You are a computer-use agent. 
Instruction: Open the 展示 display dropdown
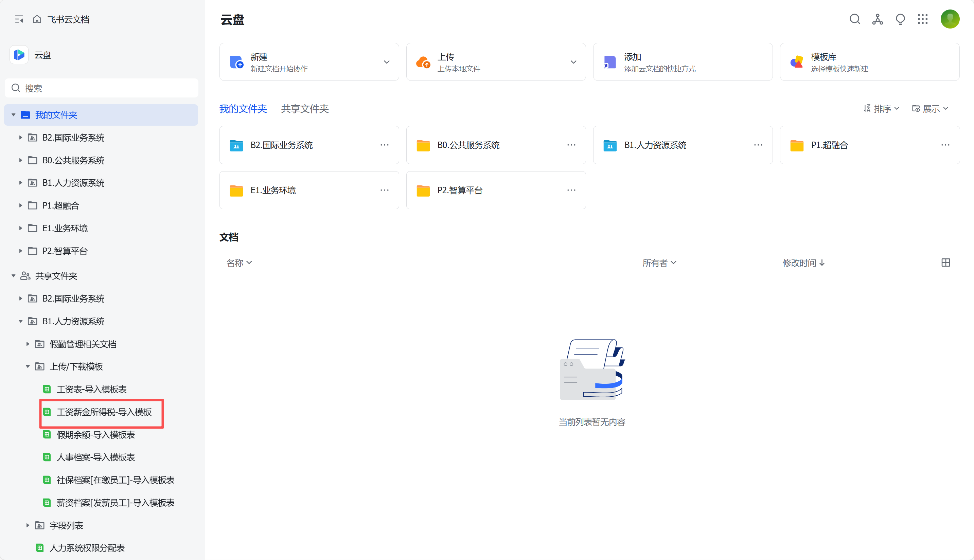click(x=930, y=109)
